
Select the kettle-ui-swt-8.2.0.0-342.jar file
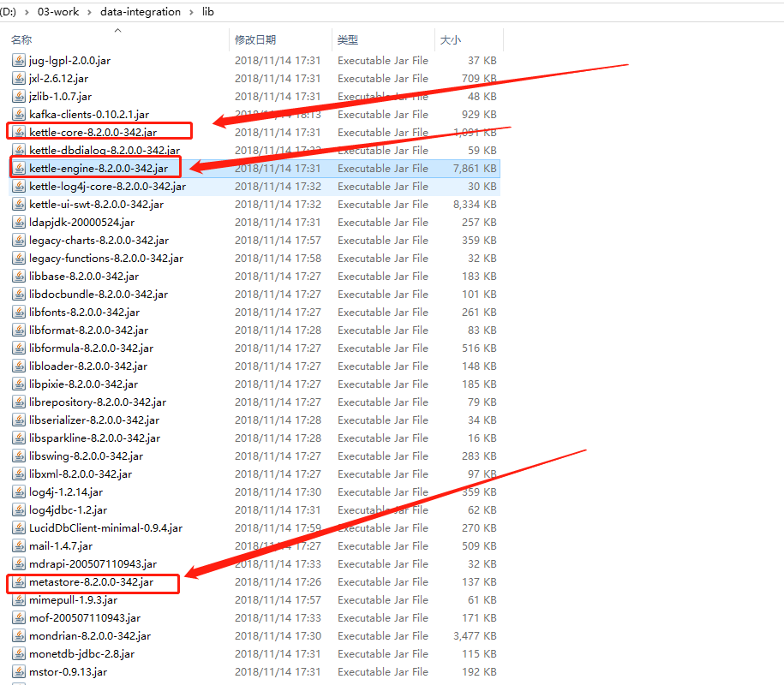[96, 205]
